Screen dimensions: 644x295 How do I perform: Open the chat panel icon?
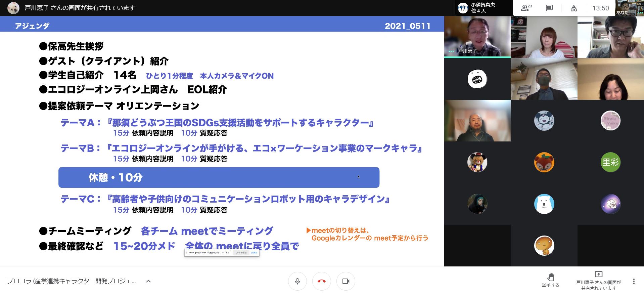coord(549,8)
